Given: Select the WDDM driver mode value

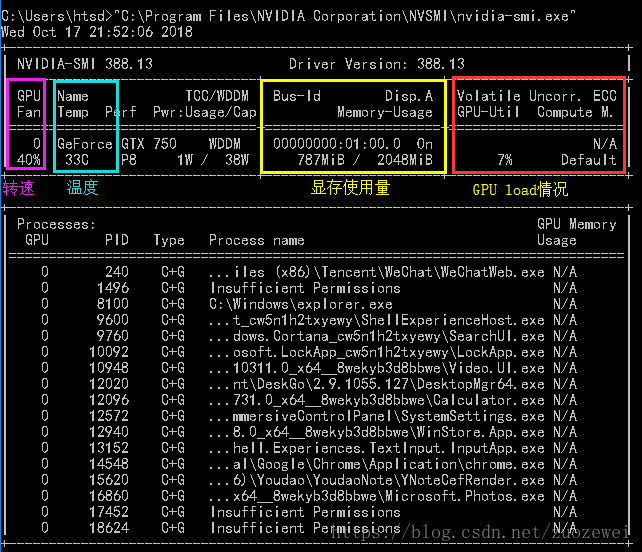Looking at the screenshot, I should [x=225, y=144].
